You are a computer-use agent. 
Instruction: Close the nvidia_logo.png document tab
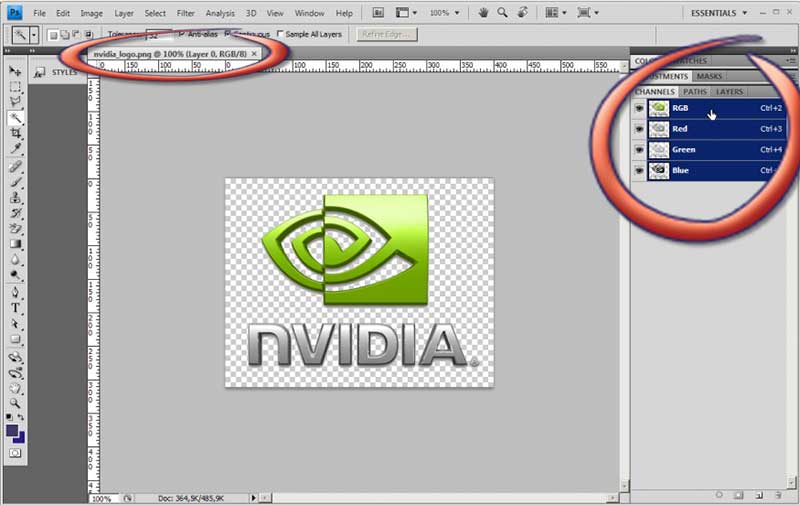(x=254, y=54)
